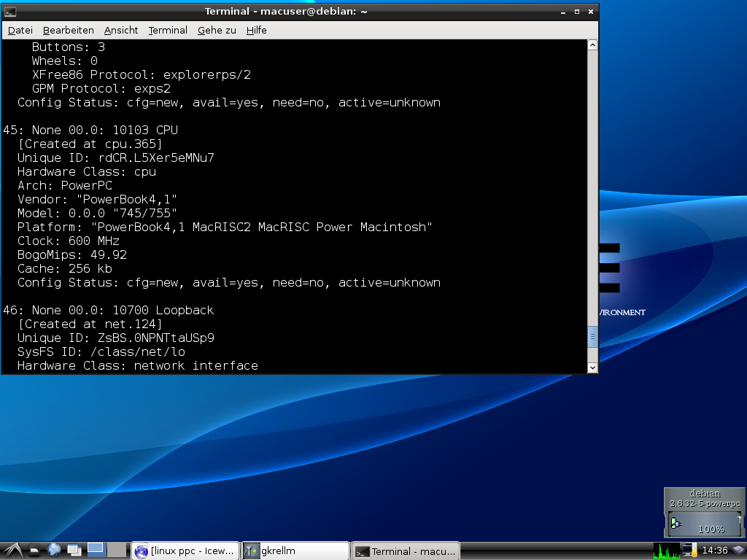This screenshot has width=747, height=560.
Task: Open the web browser globe launcher
Action: (x=54, y=550)
